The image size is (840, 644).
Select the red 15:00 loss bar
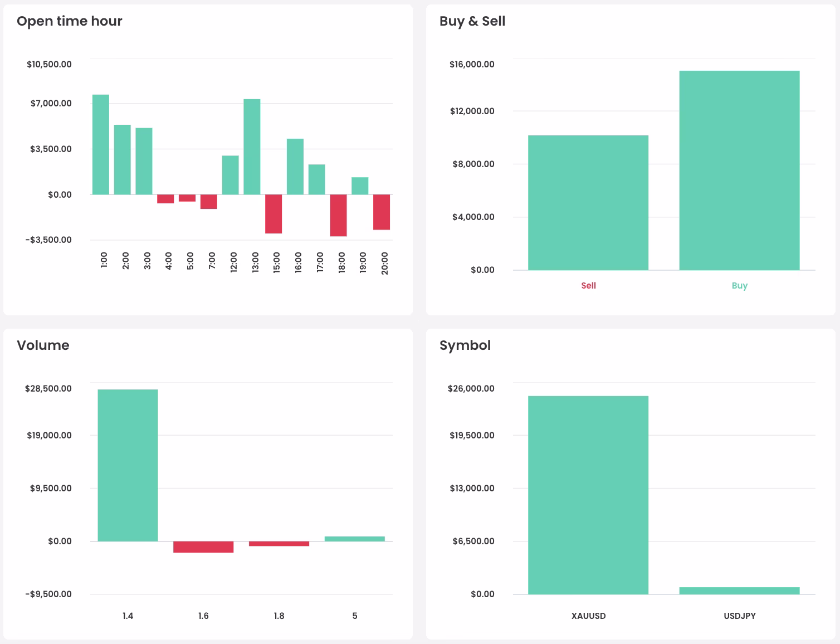point(274,214)
